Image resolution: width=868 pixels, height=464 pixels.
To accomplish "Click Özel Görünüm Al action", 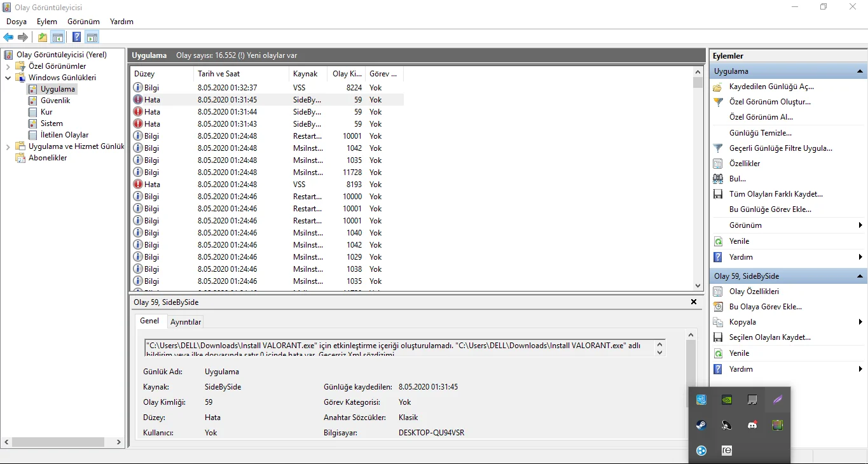I will pos(761,117).
